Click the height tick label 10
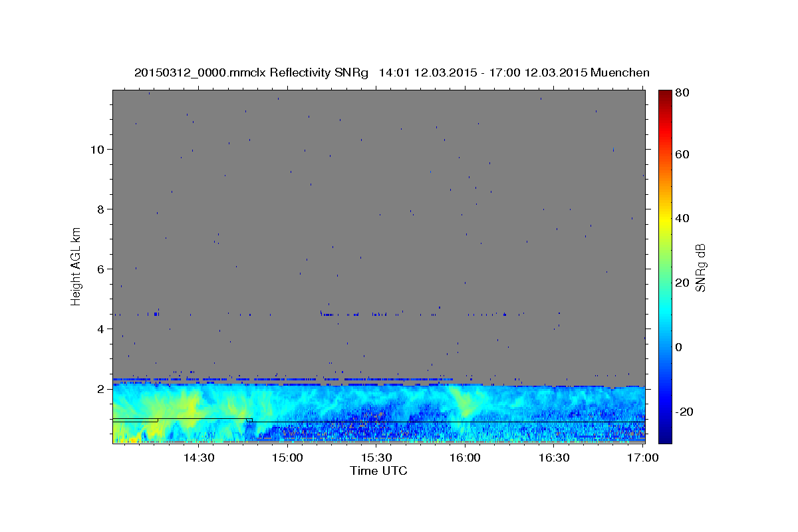 point(96,149)
